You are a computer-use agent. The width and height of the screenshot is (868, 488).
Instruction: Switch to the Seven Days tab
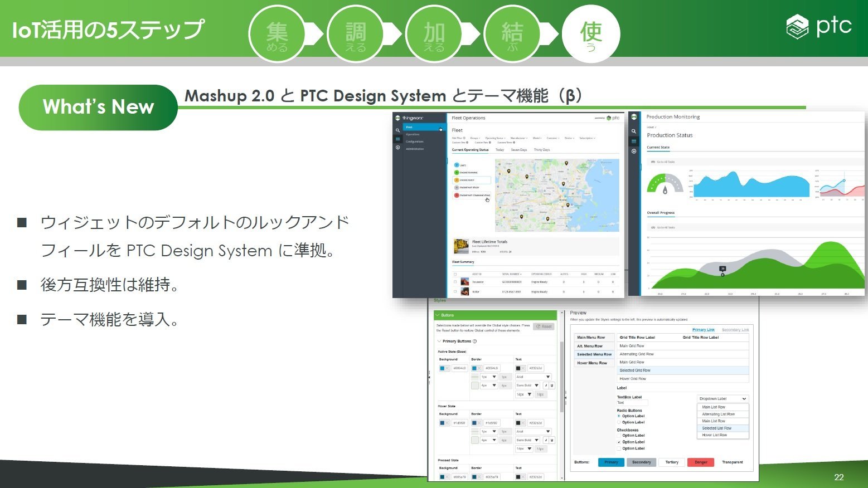pyautogui.click(x=519, y=150)
